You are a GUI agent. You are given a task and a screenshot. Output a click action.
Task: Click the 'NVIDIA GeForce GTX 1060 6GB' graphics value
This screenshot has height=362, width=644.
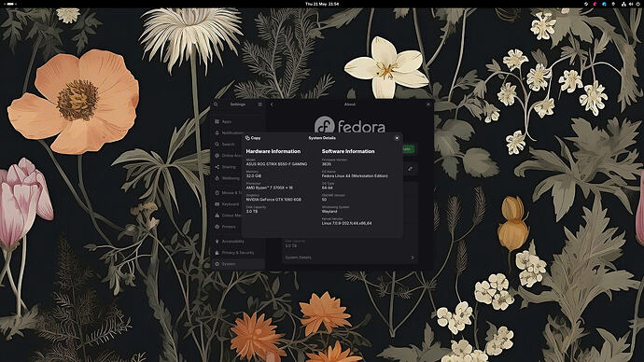273,200
